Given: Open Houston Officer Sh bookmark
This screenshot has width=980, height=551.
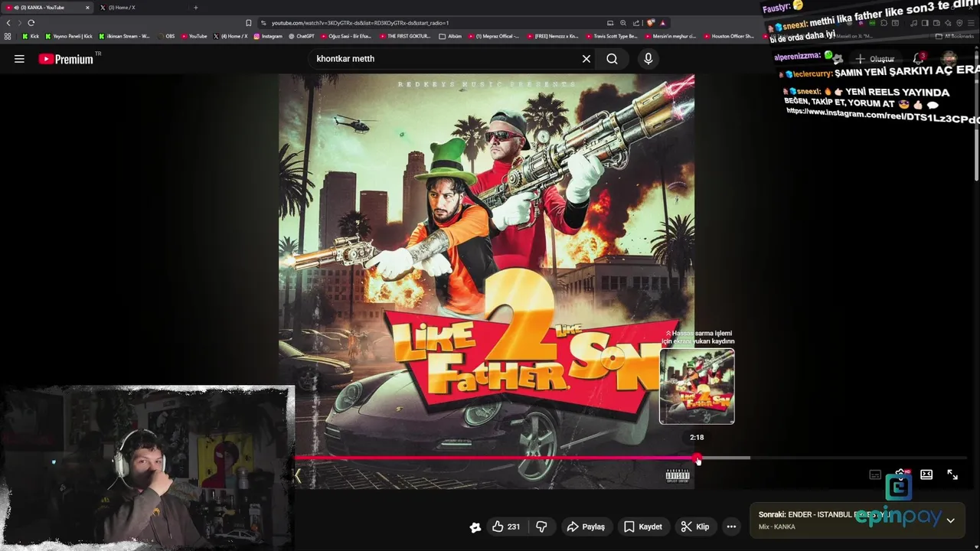Looking at the screenshot, I should coord(728,36).
